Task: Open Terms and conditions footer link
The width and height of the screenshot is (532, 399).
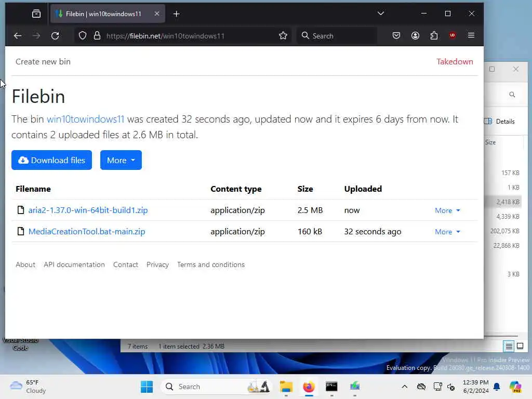Action: click(211, 264)
